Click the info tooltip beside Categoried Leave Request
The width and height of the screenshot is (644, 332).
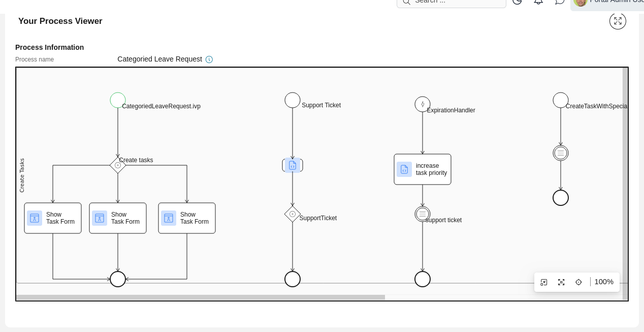tap(209, 59)
